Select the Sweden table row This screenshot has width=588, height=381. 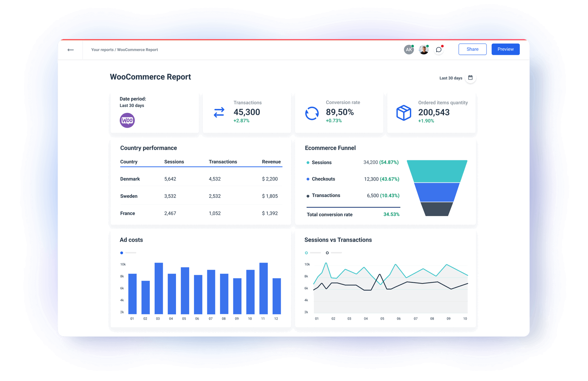[x=201, y=196]
